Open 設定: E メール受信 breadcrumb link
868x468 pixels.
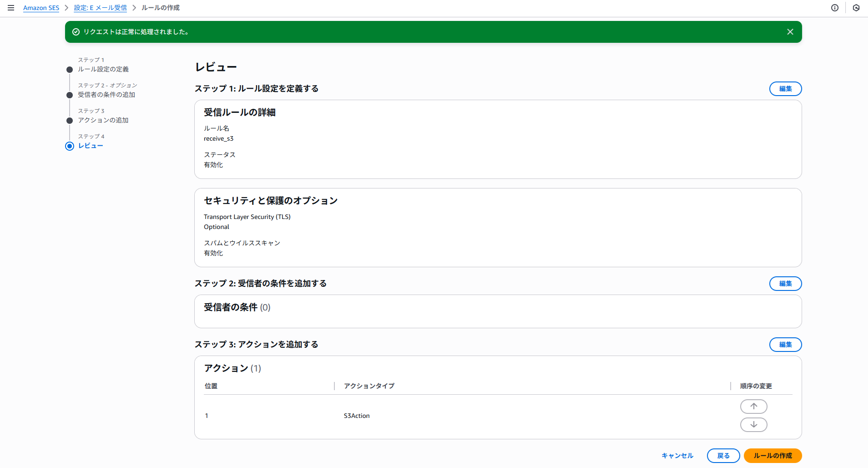tap(100, 8)
